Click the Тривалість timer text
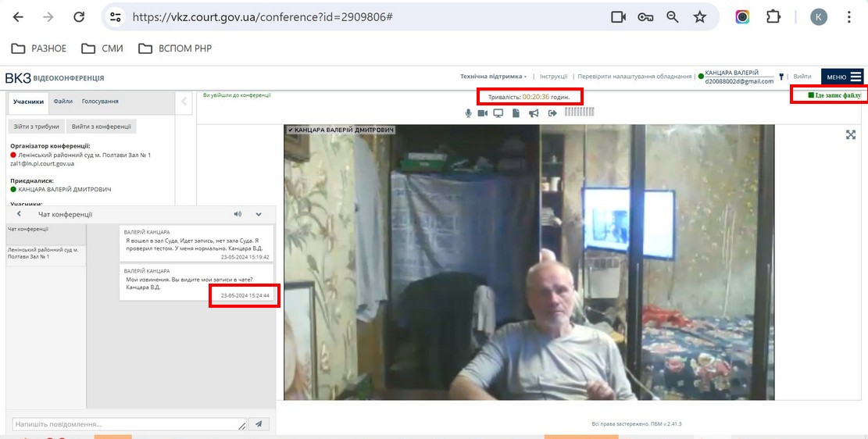The height and width of the screenshot is (439, 868). point(529,97)
